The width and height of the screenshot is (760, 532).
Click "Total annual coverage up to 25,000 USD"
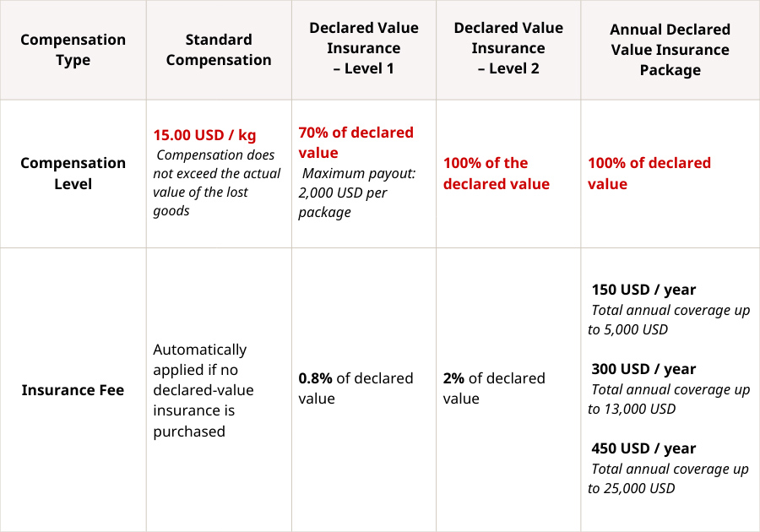point(669,479)
